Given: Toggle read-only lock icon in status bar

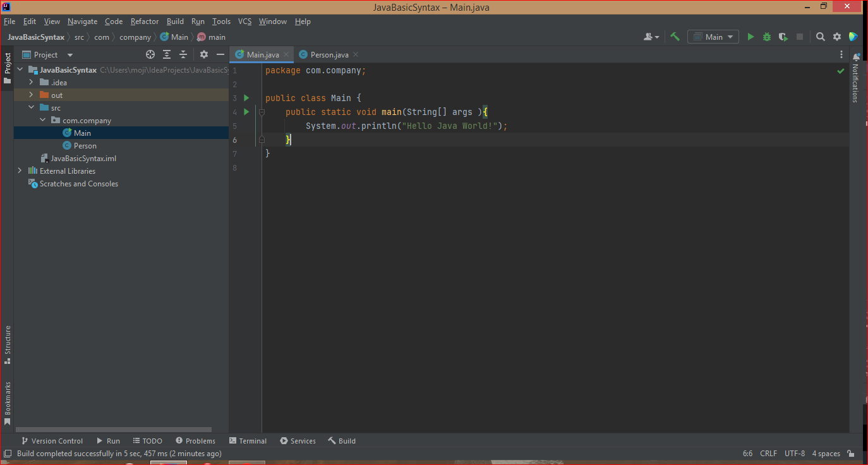Looking at the screenshot, I should coord(852,454).
